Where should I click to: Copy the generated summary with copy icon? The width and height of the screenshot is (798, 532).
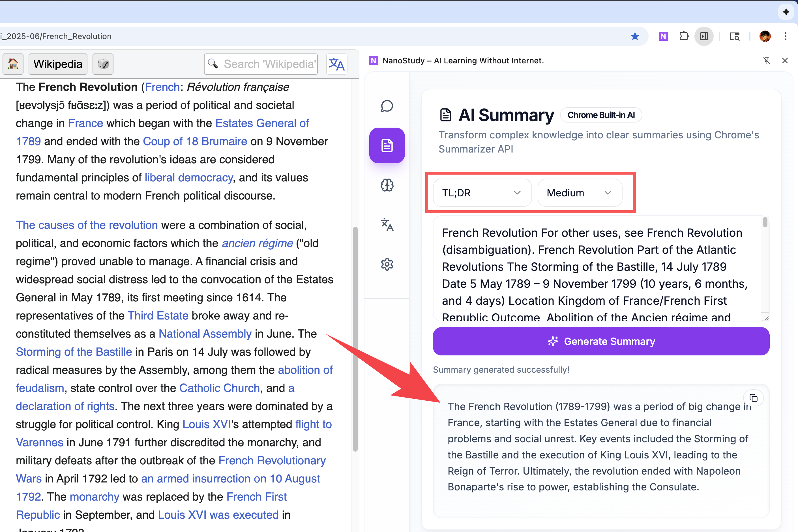click(753, 398)
